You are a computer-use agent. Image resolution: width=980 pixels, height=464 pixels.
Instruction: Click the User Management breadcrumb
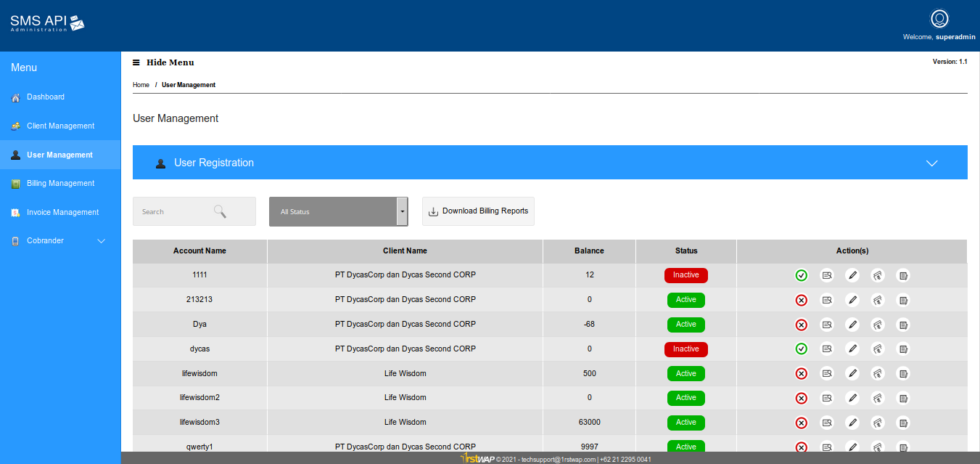pos(189,85)
